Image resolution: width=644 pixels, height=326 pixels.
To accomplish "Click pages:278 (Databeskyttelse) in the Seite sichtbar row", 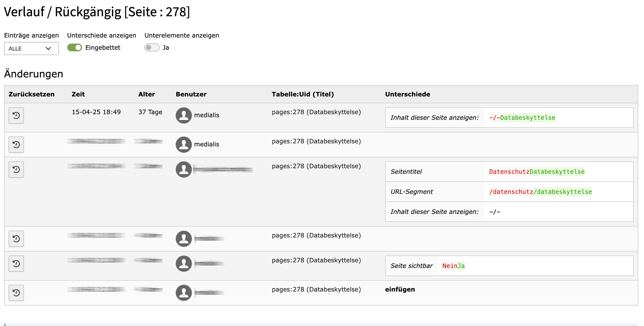I will pyautogui.click(x=316, y=260).
